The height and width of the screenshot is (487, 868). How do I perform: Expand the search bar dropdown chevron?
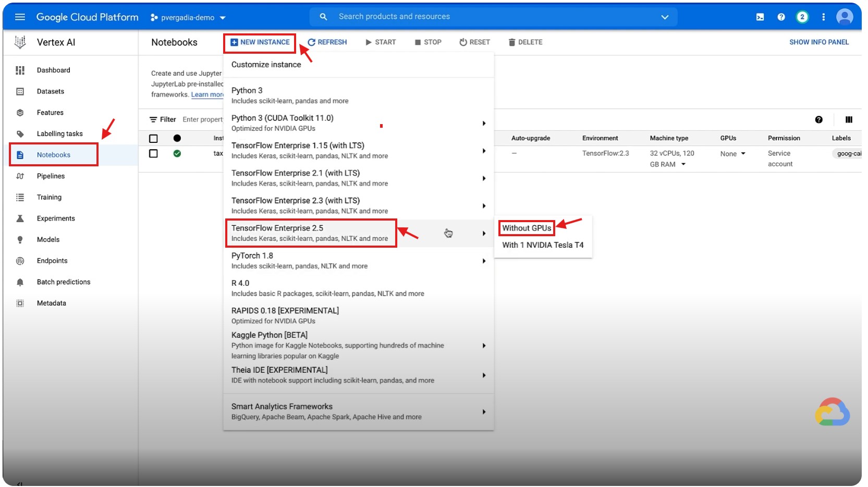(x=665, y=17)
